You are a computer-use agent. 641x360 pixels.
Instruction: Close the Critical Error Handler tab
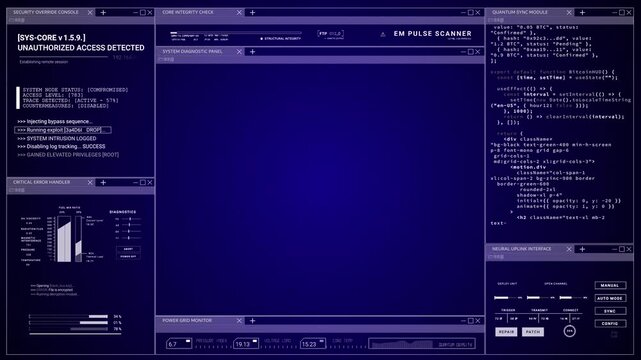[x=90, y=183]
